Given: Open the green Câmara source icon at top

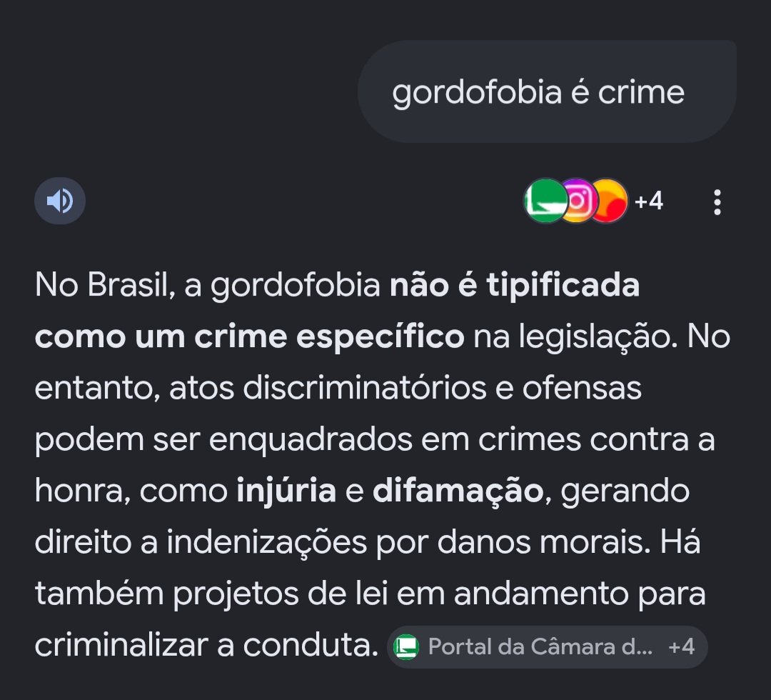Looking at the screenshot, I should point(546,201).
